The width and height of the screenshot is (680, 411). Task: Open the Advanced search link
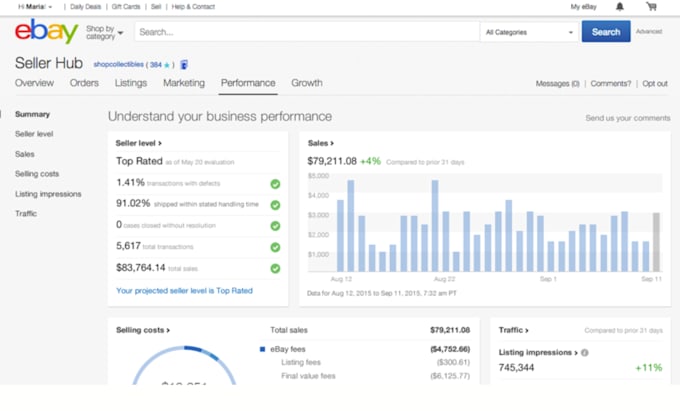click(649, 31)
